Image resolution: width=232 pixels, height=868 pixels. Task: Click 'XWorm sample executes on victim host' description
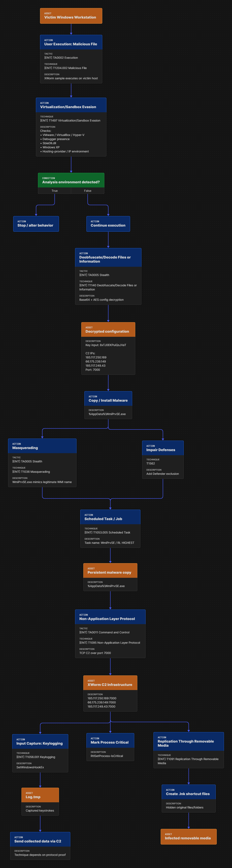(71, 78)
